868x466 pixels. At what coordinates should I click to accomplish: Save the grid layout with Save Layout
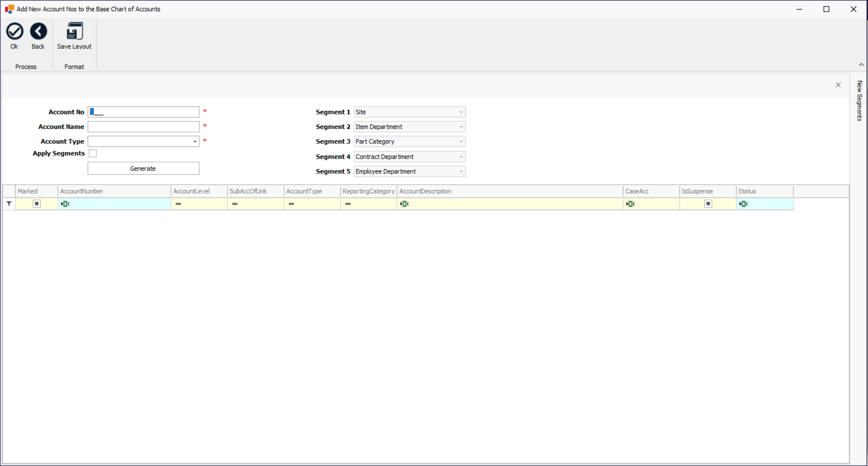(x=74, y=36)
